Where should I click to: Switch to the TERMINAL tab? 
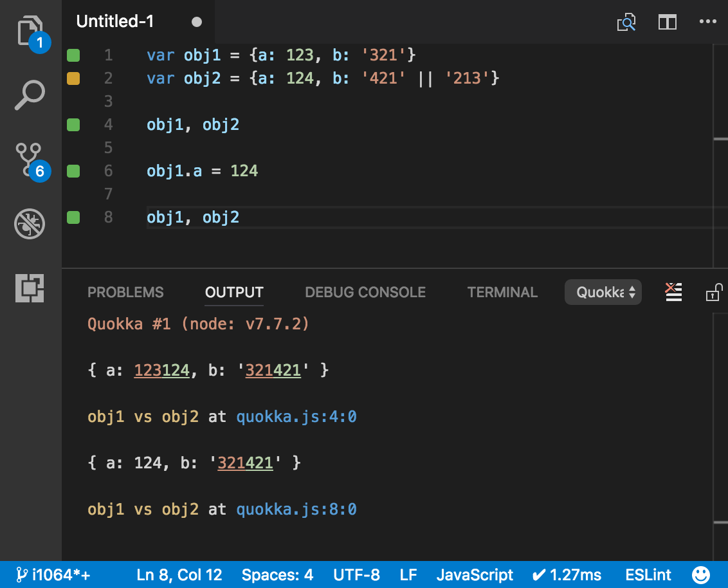click(502, 291)
